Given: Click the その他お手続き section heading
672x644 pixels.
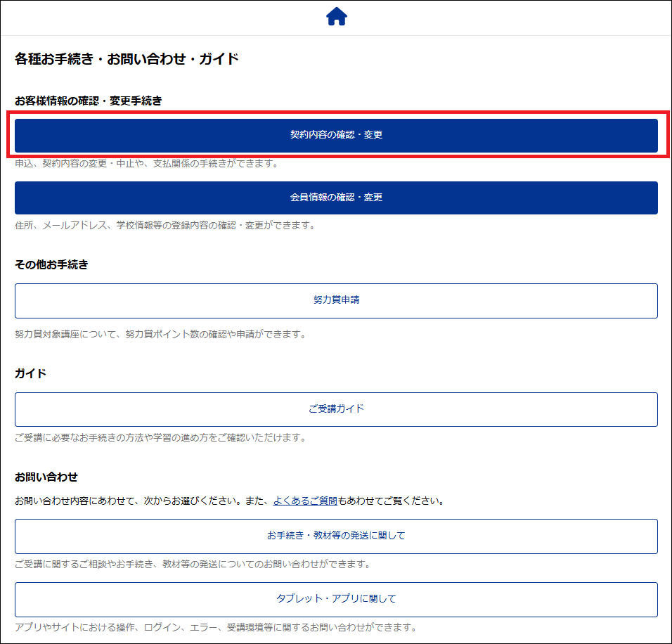Looking at the screenshot, I should [x=51, y=265].
